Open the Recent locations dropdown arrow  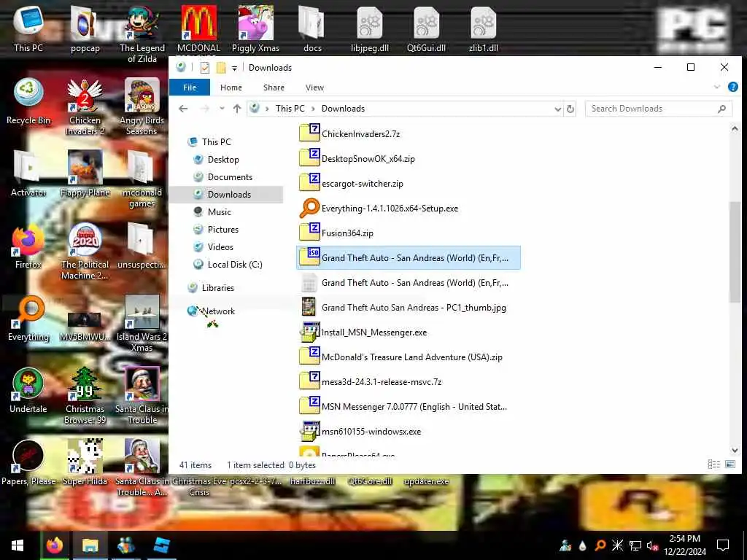pyautogui.click(x=222, y=109)
